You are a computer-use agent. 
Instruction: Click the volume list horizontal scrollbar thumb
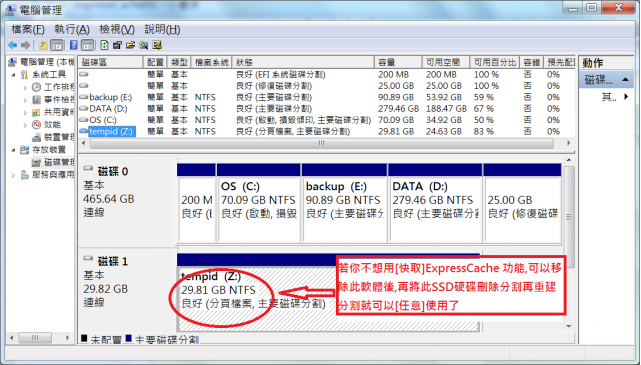coord(322,143)
